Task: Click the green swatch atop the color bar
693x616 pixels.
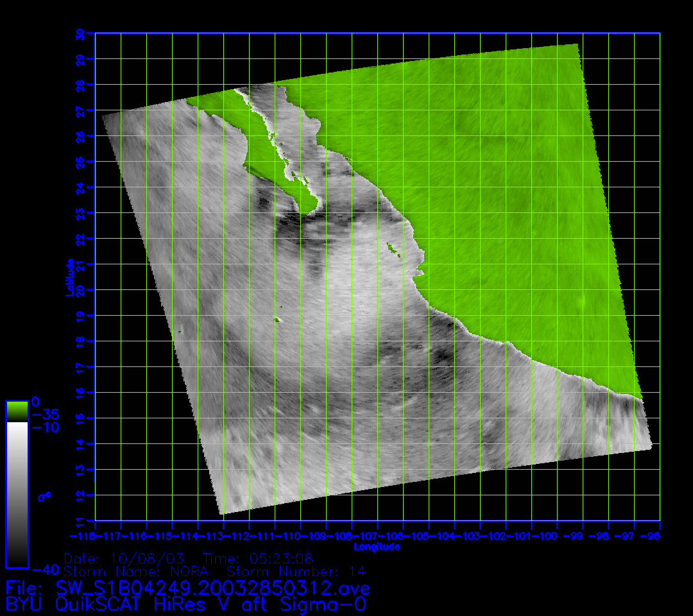Action: click(x=17, y=411)
